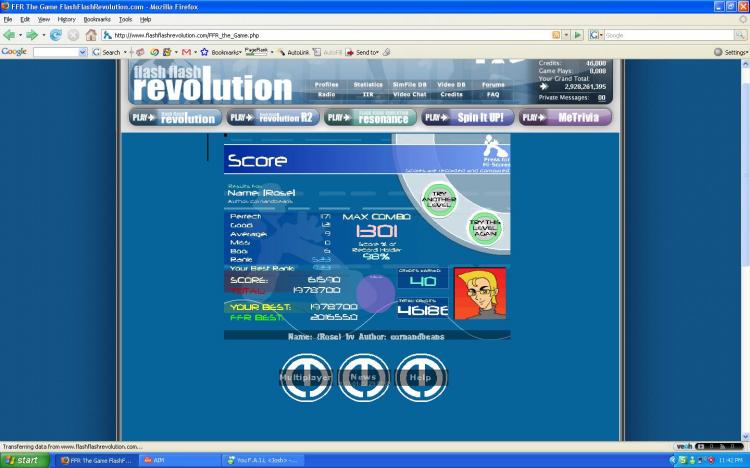The image size is (750, 468).
Task: Click the Play MeTrivia button
Action: pos(565,117)
